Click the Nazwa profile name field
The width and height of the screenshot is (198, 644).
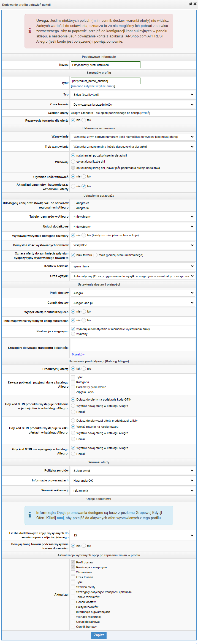tap(106, 65)
